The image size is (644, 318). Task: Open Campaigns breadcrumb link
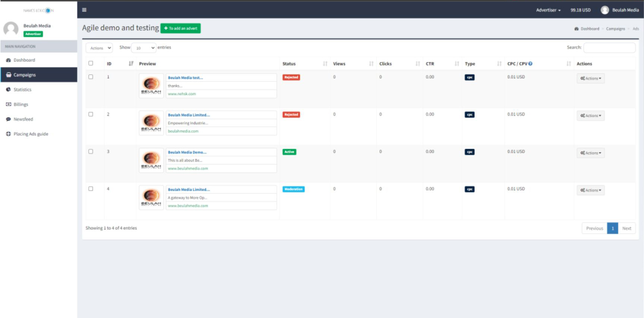coord(615,29)
